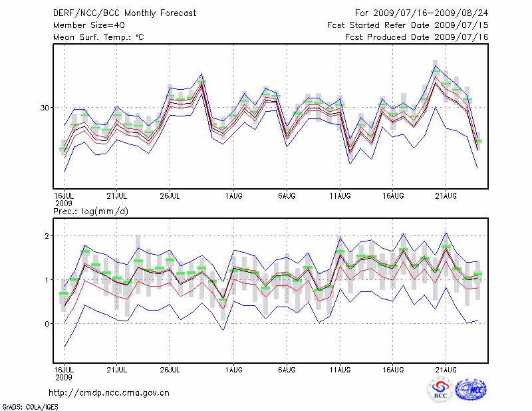The image size is (532, 411).
Task: Select 11AUG marker under precipitation chart
Action: (x=340, y=368)
